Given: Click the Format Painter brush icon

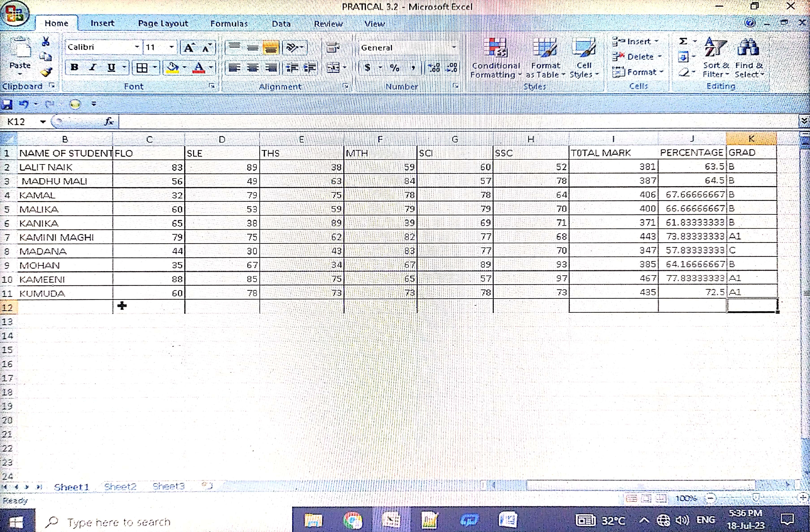Looking at the screenshot, I should (x=46, y=72).
